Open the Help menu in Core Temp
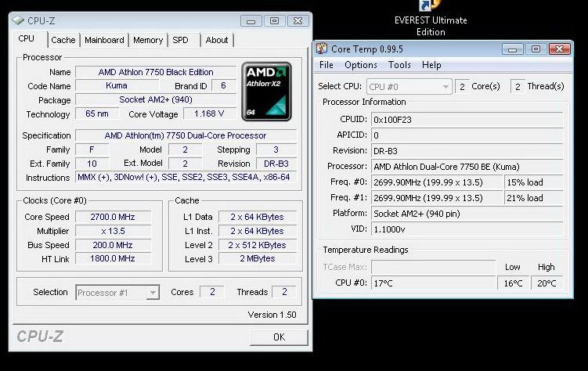588x371 pixels. [431, 65]
